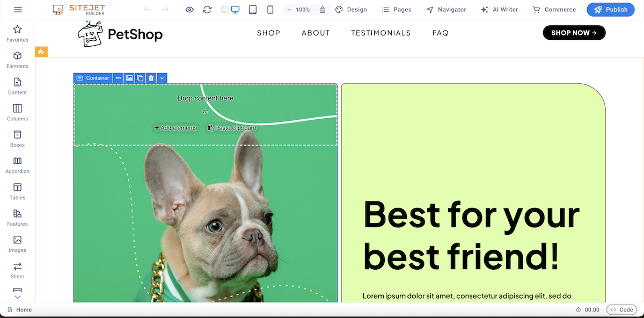Select the 'Best for your best friend!' heading
The height and width of the screenshot is (318, 644).
(471, 234)
